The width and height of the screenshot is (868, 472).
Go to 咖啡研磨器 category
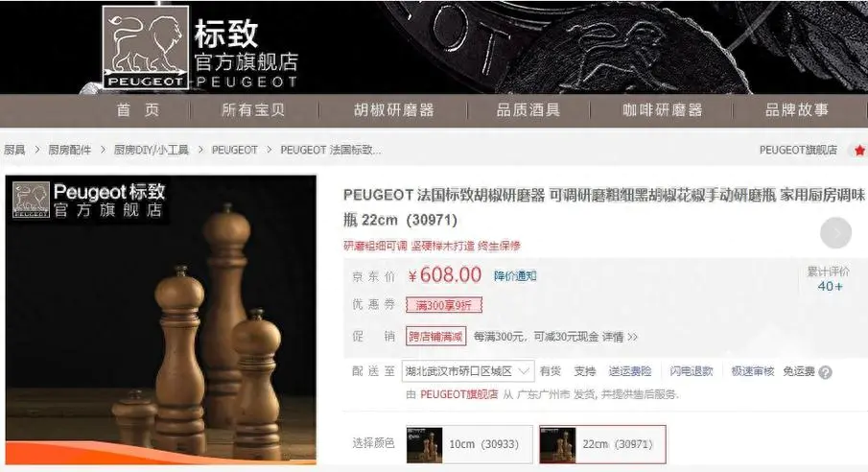(x=662, y=110)
